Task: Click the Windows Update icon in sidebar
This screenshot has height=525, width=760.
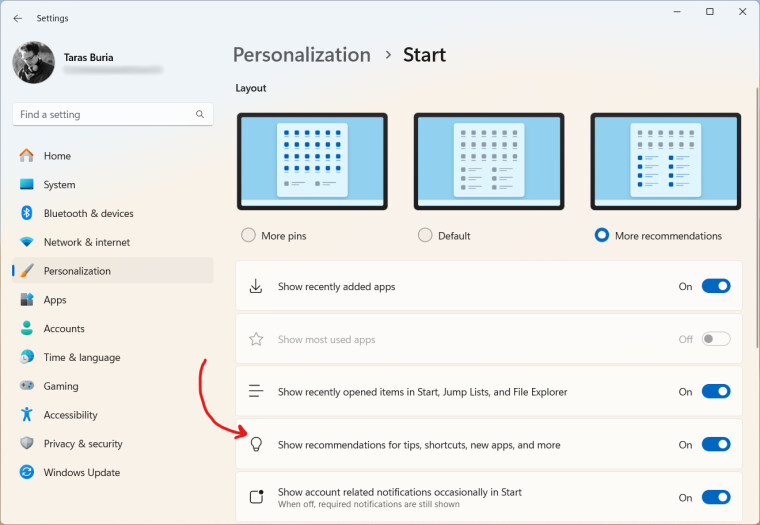Action: click(x=26, y=473)
